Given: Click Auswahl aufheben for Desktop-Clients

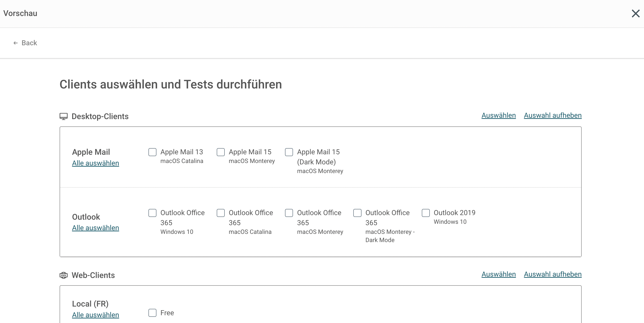Looking at the screenshot, I should click(x=552, y=115).
